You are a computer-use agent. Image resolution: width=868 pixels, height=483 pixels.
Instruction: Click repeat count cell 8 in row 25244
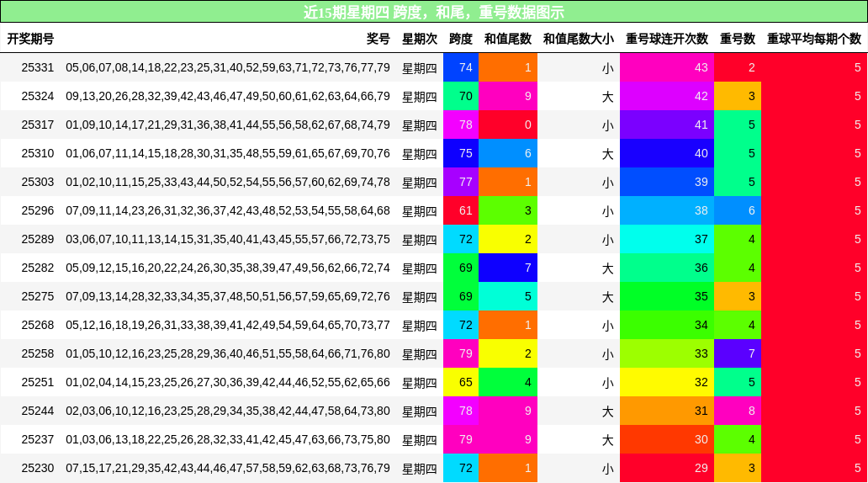click(738, 411)
